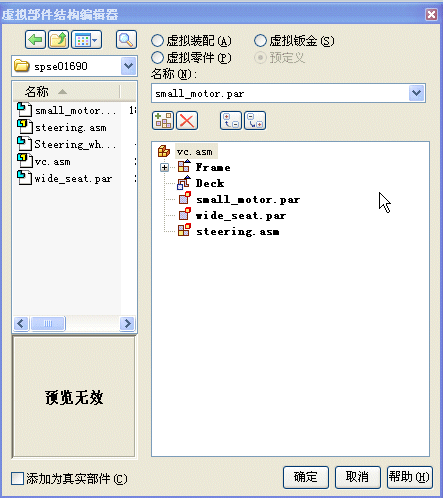
Task: Open the 名称 combo box dropdown arrow
Action: click(x=417, y=93)
